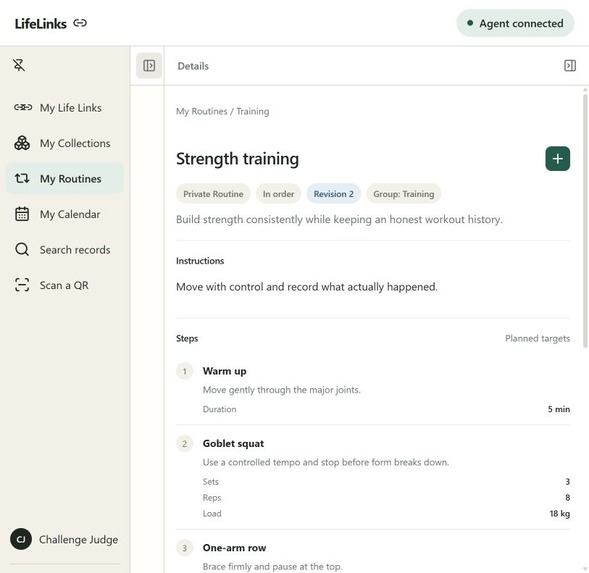The height and width of the screenshot is (573, 589).
Task: Click the My Calendar icon
Action: coord(22,214)
